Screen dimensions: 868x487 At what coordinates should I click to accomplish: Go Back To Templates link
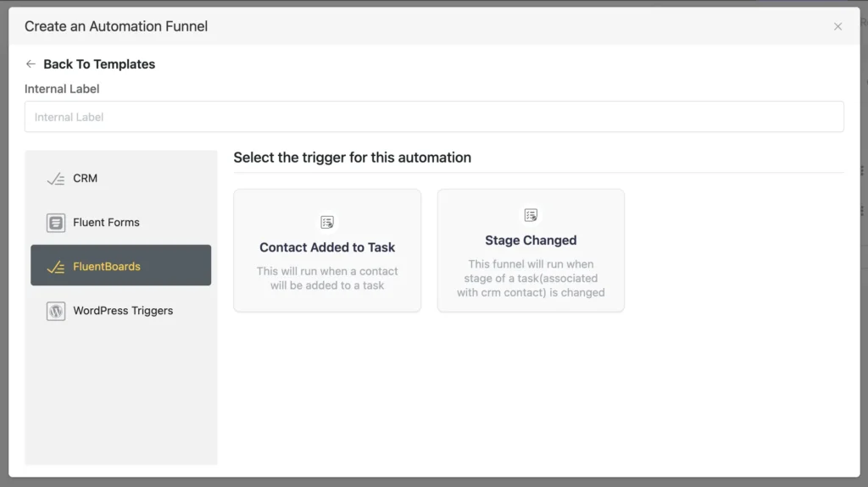(x=99, y=64)
